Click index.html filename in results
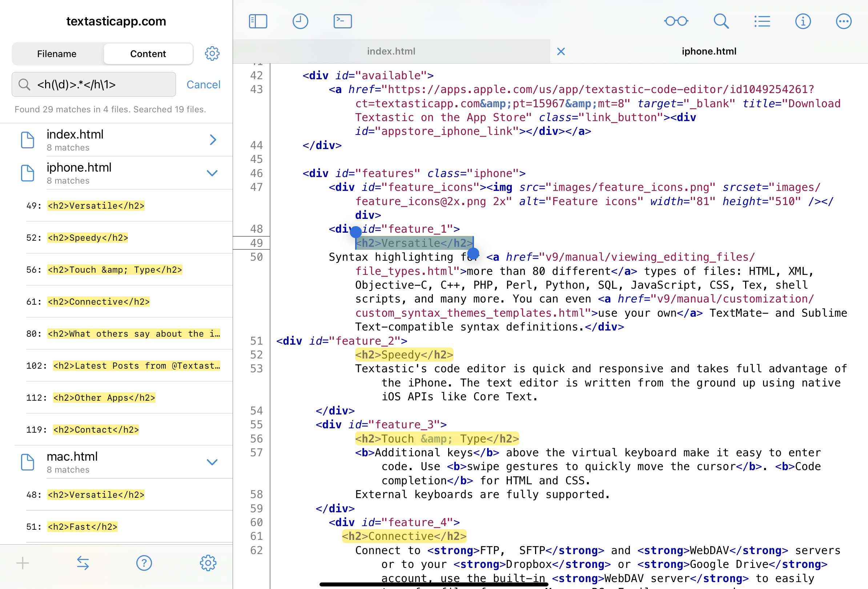Viewport: 868px width, 589px height. (x=75, y=135)
